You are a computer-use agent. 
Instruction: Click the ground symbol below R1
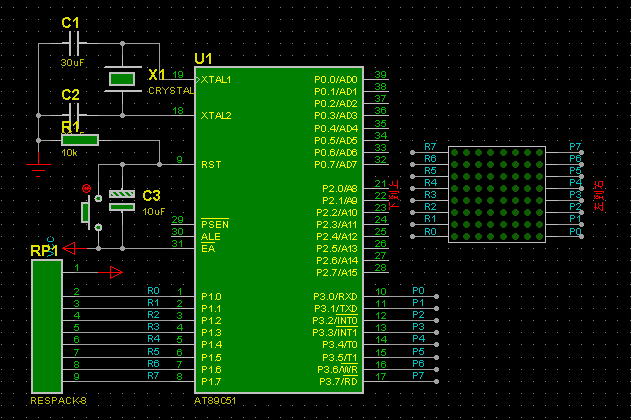point(39,166)
